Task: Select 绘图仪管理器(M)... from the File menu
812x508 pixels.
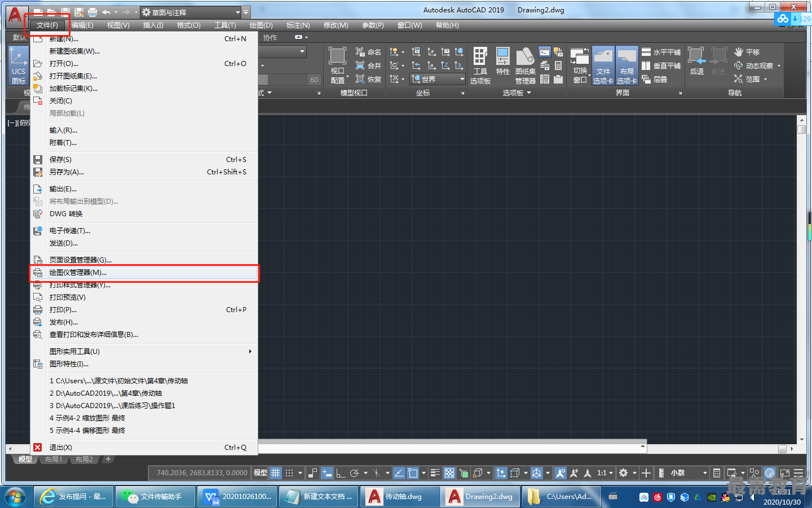Action: [x=144, y=273]
